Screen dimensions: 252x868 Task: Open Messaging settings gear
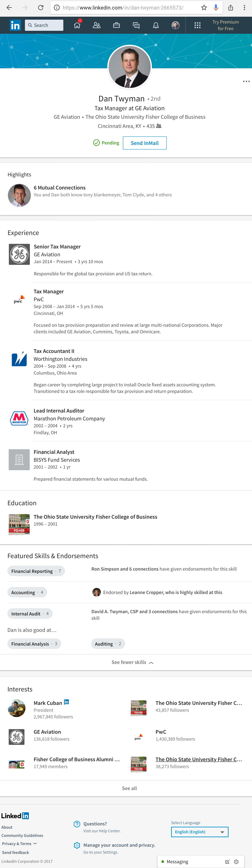(236, 862)
